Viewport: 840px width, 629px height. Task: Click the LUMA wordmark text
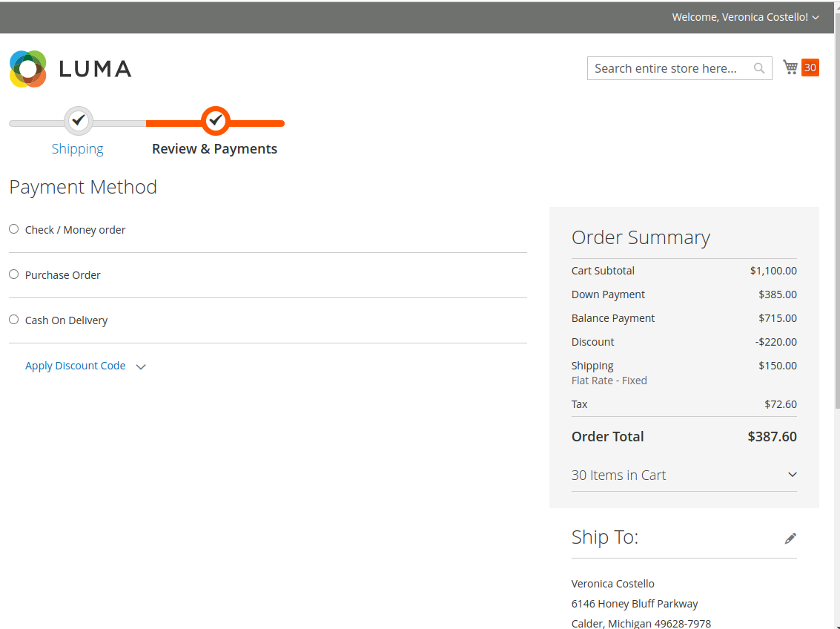pos(95,69)
